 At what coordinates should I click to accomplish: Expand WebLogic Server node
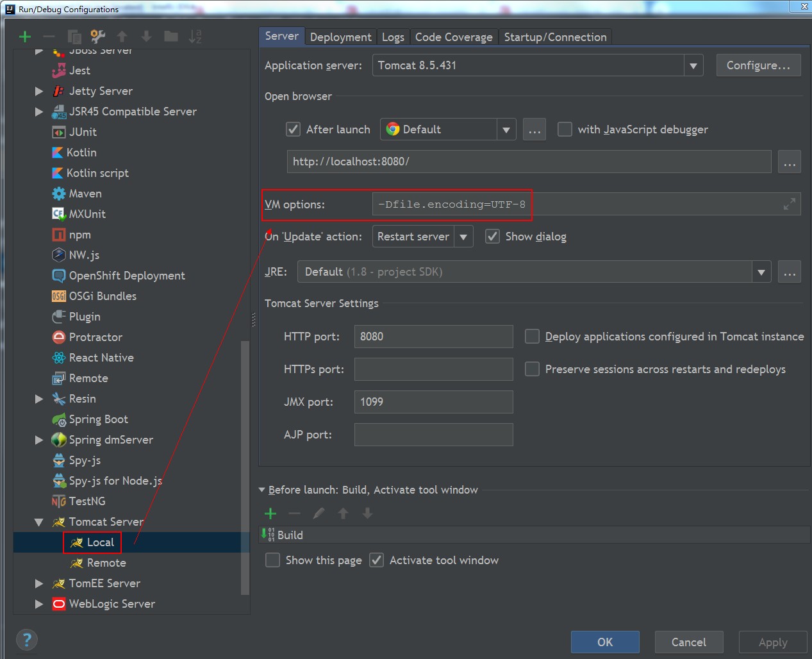(x=39, y=604)
